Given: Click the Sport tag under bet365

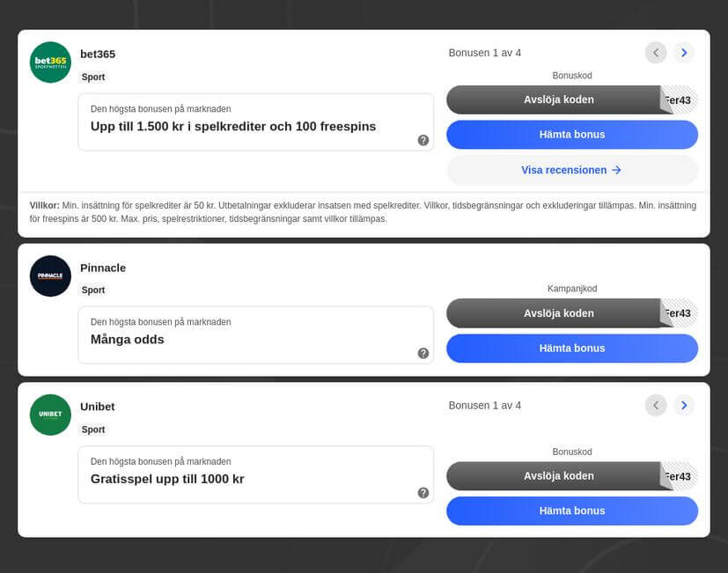Looking at the screenshot, I should pos(93,77).
